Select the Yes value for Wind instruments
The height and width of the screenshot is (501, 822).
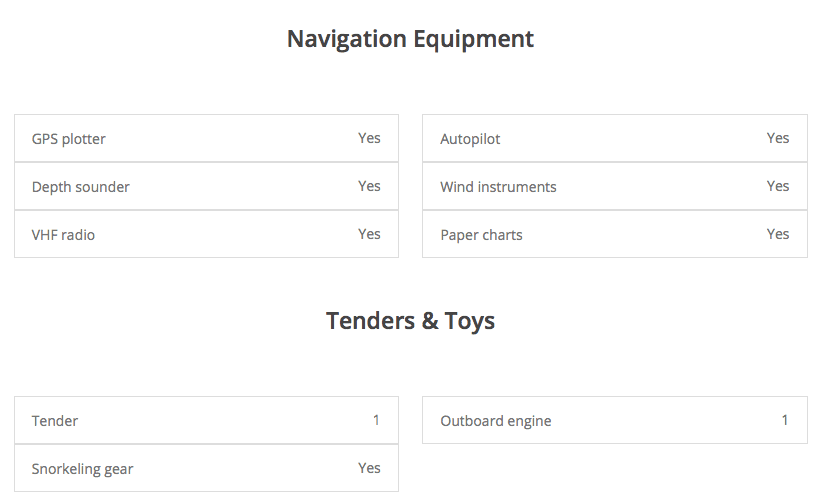[778, 186]
